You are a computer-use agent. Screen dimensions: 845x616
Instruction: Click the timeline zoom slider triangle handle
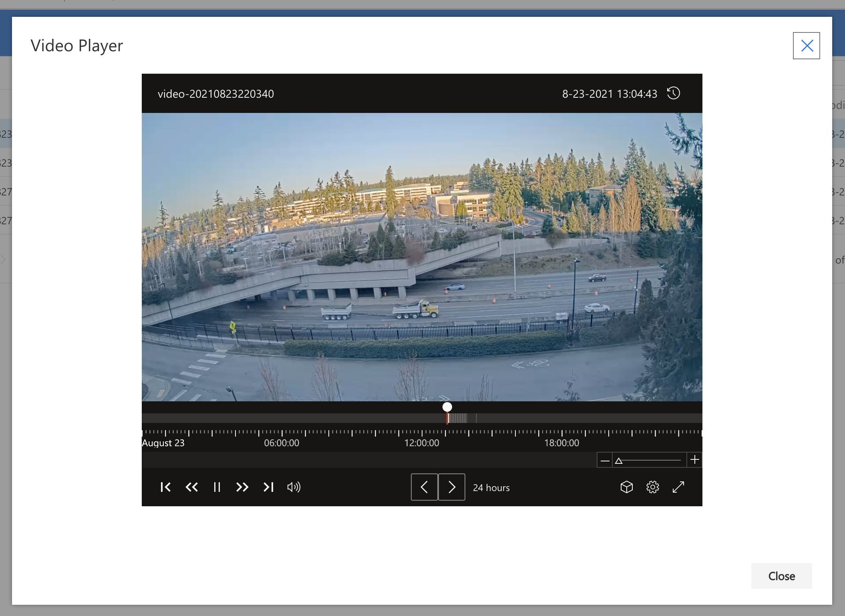[619, 461]
